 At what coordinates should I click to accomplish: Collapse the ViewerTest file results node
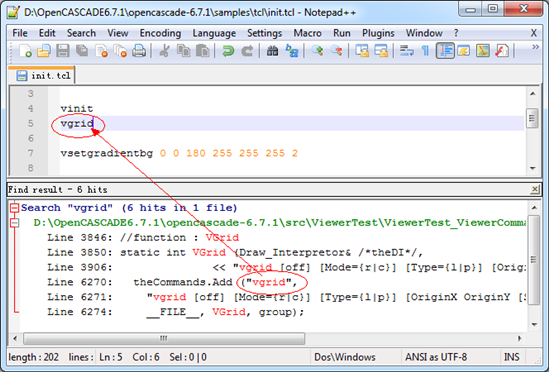14,222
